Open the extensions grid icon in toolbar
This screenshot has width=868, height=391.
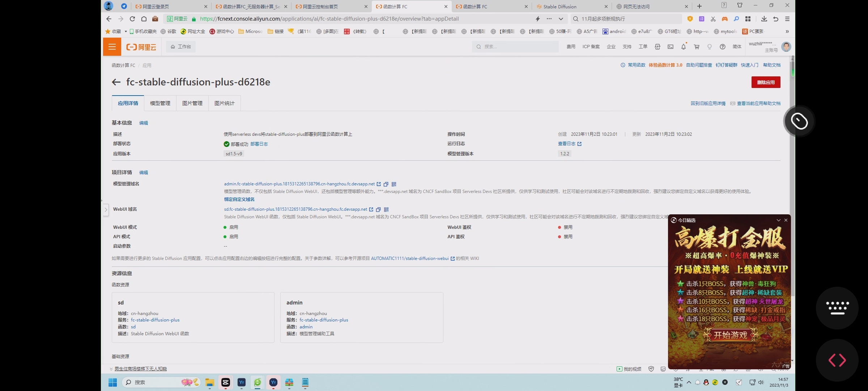coord(748,19)
